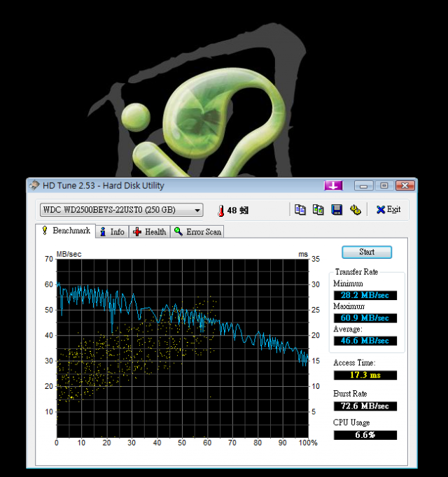Click the MB/sec axis label

coord(69,254)
